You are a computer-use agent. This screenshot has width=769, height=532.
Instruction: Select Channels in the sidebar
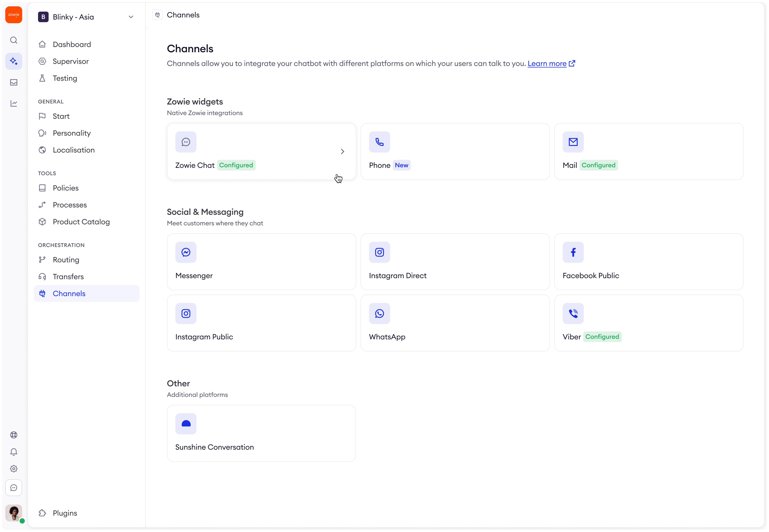click(87, 294)
